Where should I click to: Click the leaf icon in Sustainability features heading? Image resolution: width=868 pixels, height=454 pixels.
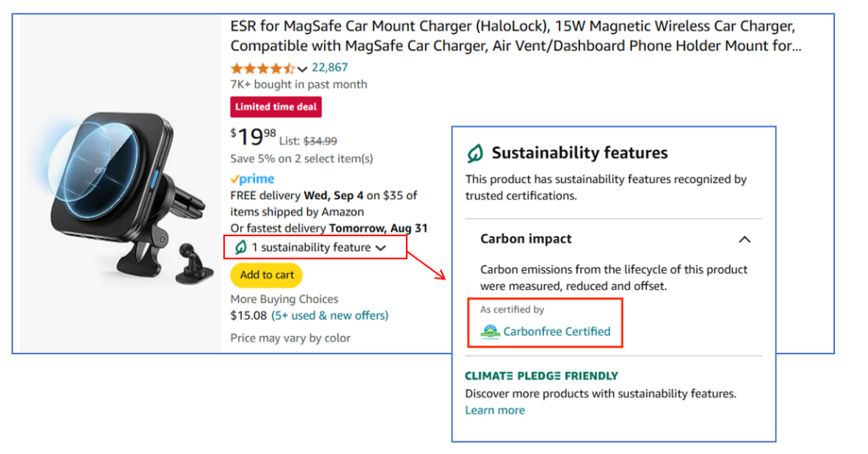pyautogui.click(x=475, y=153)
